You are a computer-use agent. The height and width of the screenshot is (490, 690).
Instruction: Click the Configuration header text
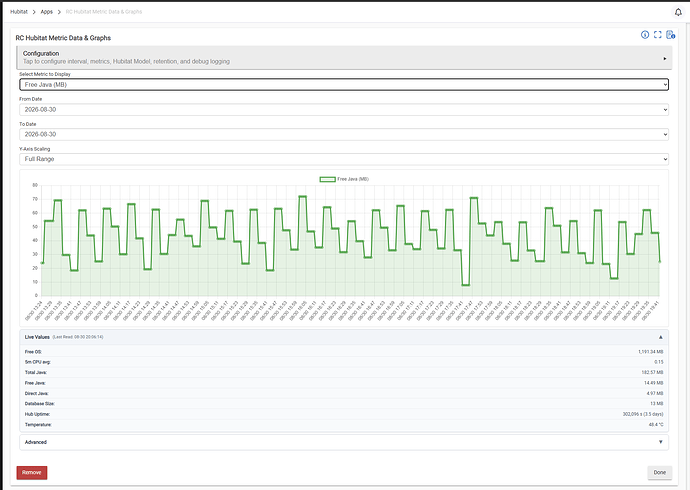(41, 53)
